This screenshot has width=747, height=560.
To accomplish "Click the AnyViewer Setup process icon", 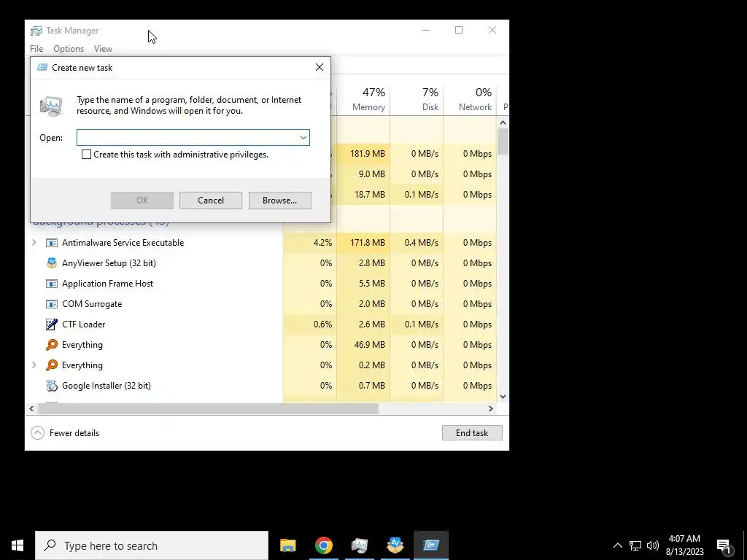I will (x=52, y=263).
